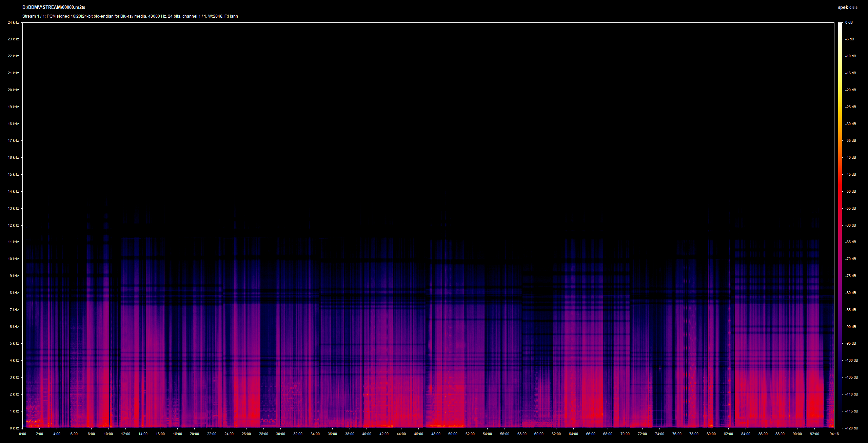Image resolution: width=868 pixels, height=443 pixels.
Task: Click the spek 0.8.5 label
Action: 848,7
